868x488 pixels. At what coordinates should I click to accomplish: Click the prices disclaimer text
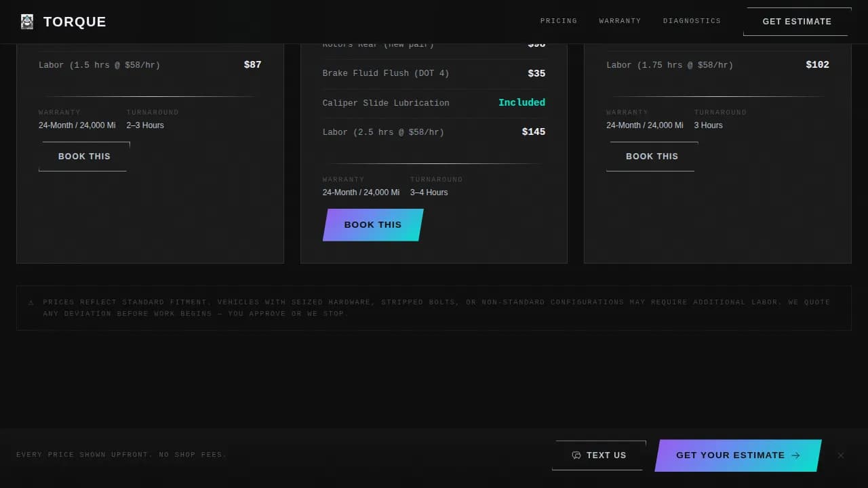pos(437,308)
